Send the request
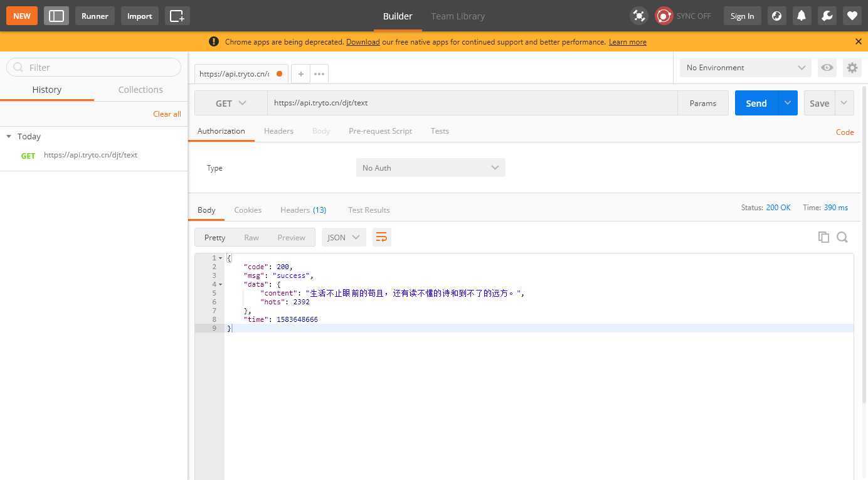Viewport: 868px width, 480px height. pos(756,103)
